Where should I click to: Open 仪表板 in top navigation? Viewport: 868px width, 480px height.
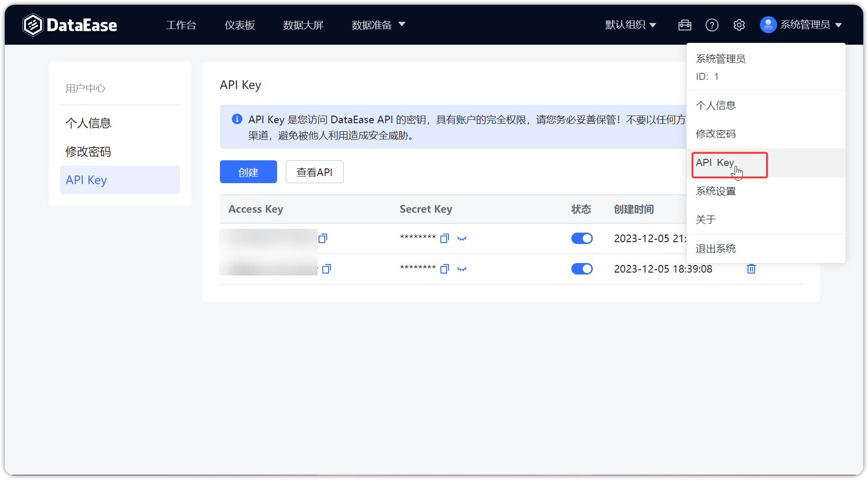click(239, 25)
